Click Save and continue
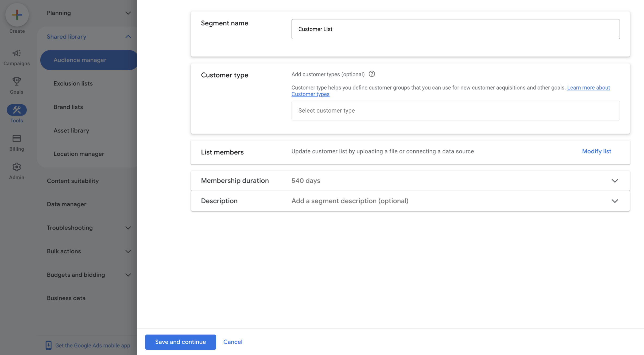 180,342
